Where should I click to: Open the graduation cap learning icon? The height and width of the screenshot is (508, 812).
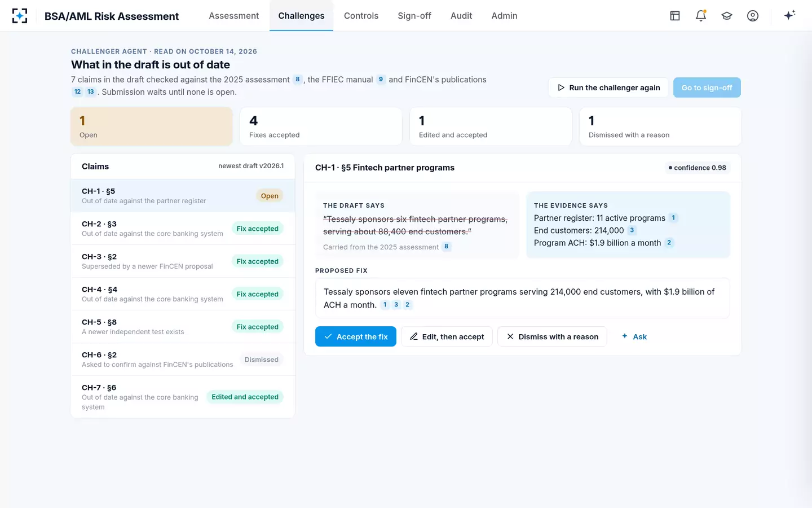tap(727, 16)
